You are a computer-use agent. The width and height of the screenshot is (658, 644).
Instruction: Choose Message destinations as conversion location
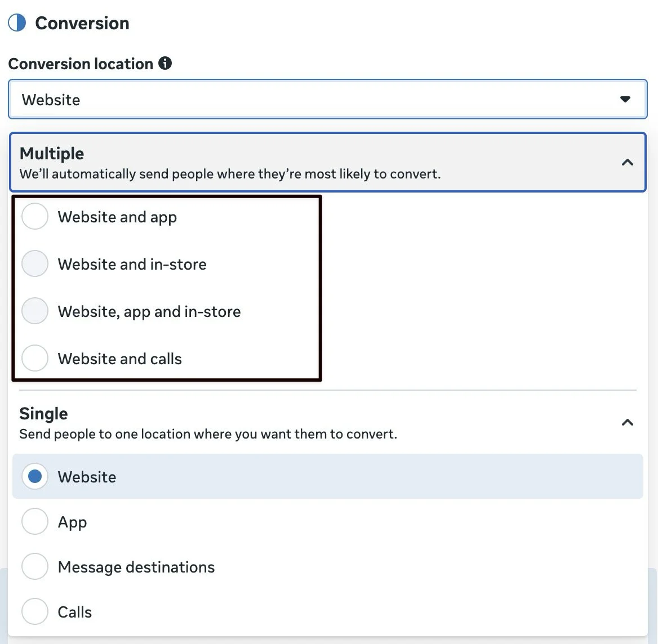point(34,566)
